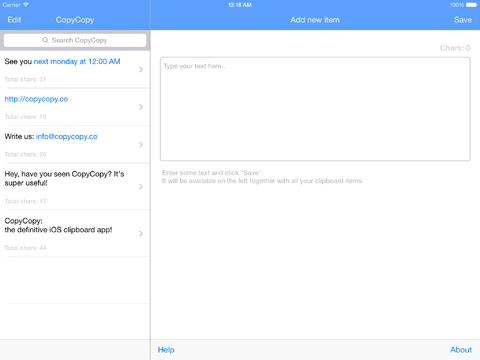
Task: Open the About screen
Action: tap(461, 350)
